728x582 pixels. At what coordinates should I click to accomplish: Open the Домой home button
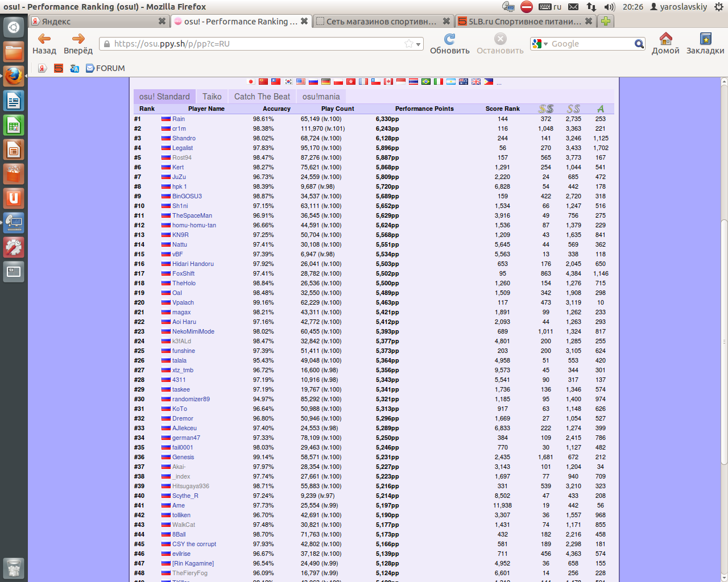(x=665, y=44)
